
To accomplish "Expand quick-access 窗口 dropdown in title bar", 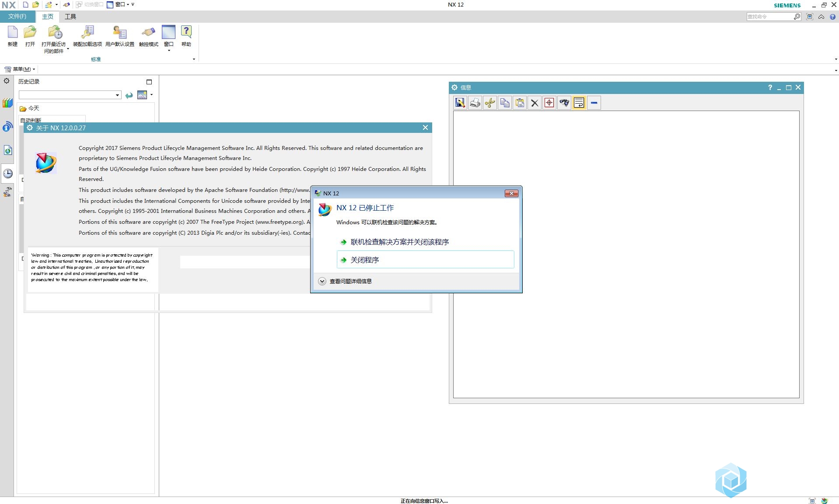I will pos(128,5).
